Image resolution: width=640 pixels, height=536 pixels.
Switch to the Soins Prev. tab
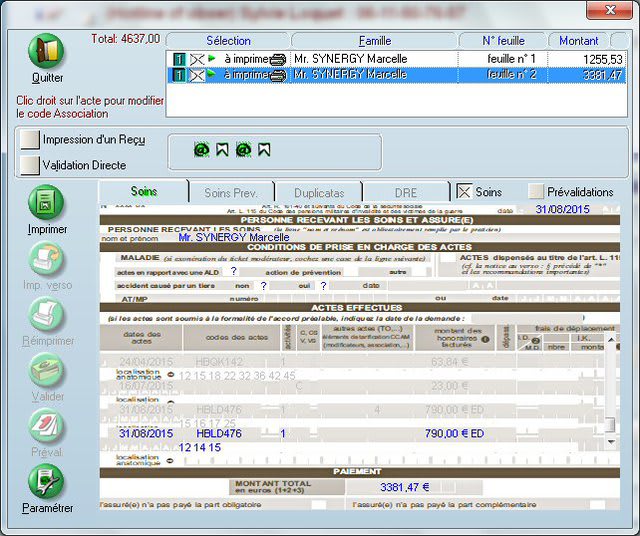(231, 192)
